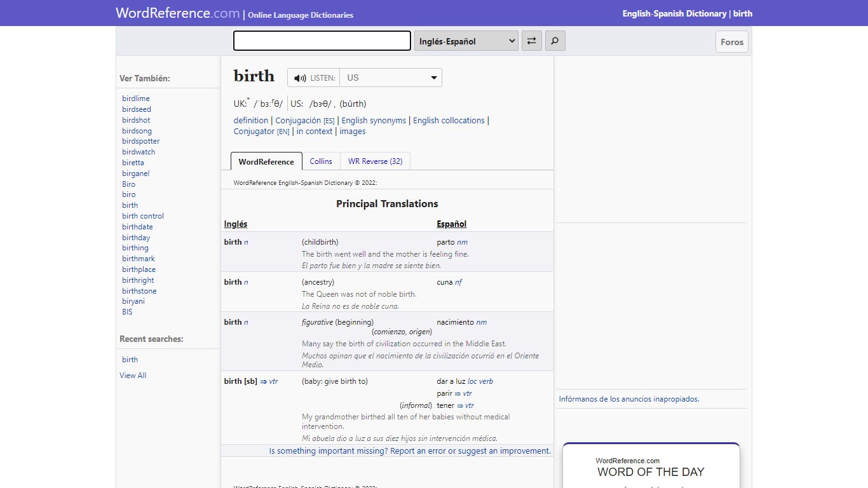Screen dimensions: 868x488
Task: Open lowercase biro in the sidebar list
Action: pos(129,194)
